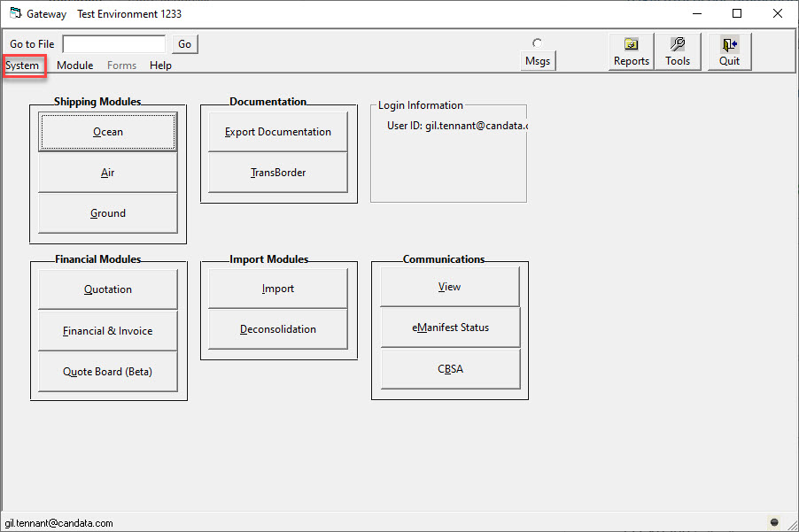Open the Tools wrench icon

[678, 44]
